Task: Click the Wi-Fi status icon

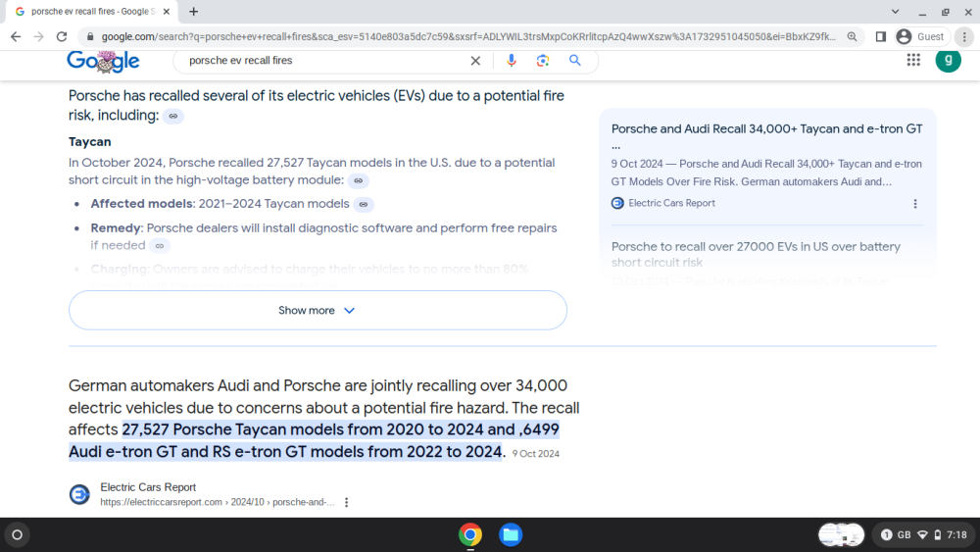Action: coord(922,535)
